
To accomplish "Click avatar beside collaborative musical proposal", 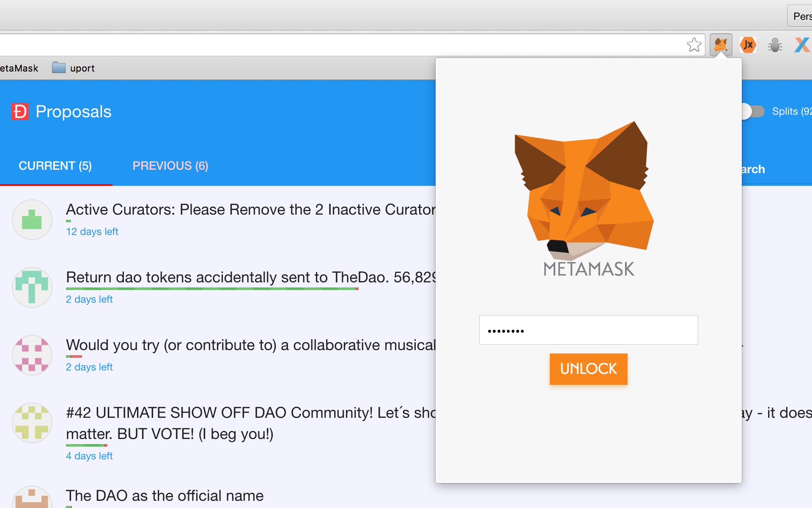I will (x=32, y=355).
